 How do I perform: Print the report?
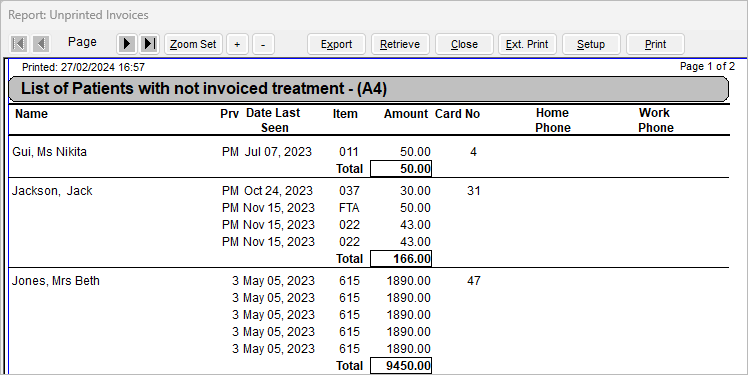pyautogui.click(x=655, y=44)
